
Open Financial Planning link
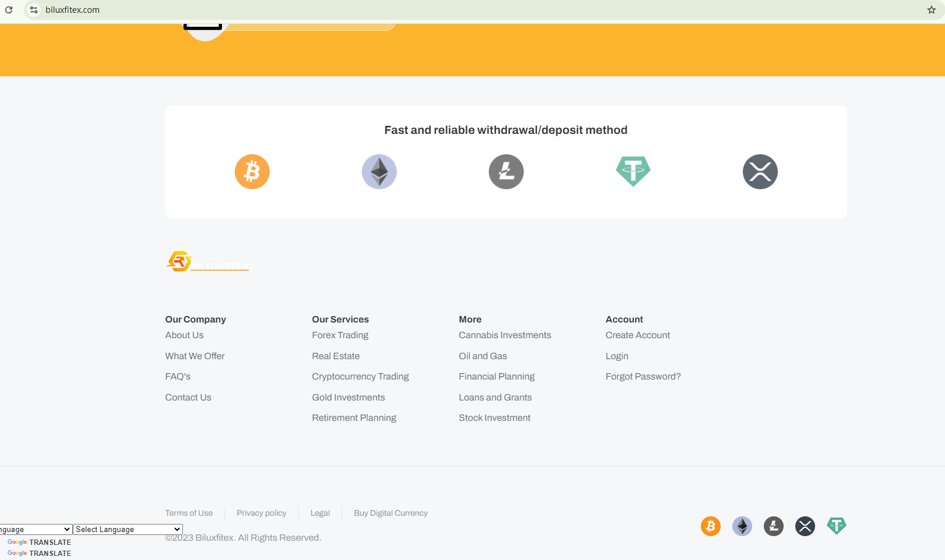coord(496,377)
